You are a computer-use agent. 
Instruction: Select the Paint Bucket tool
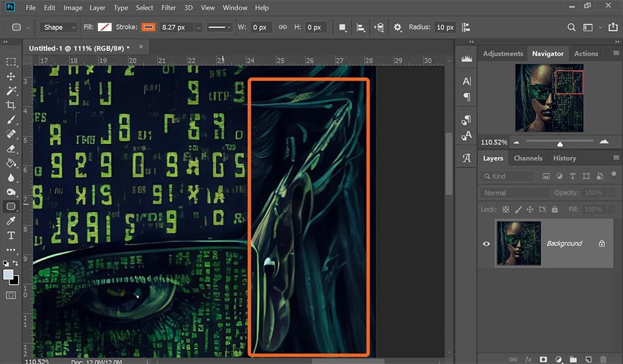pos(11,163)
